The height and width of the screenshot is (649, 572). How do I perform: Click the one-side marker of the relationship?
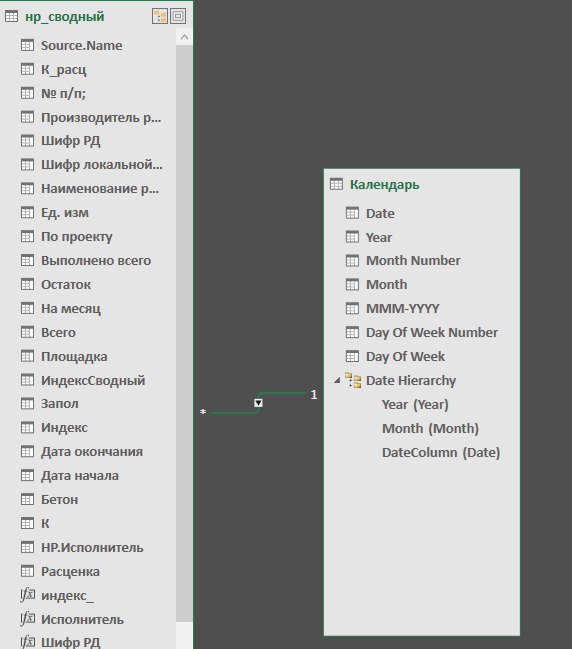coord(314,395)
